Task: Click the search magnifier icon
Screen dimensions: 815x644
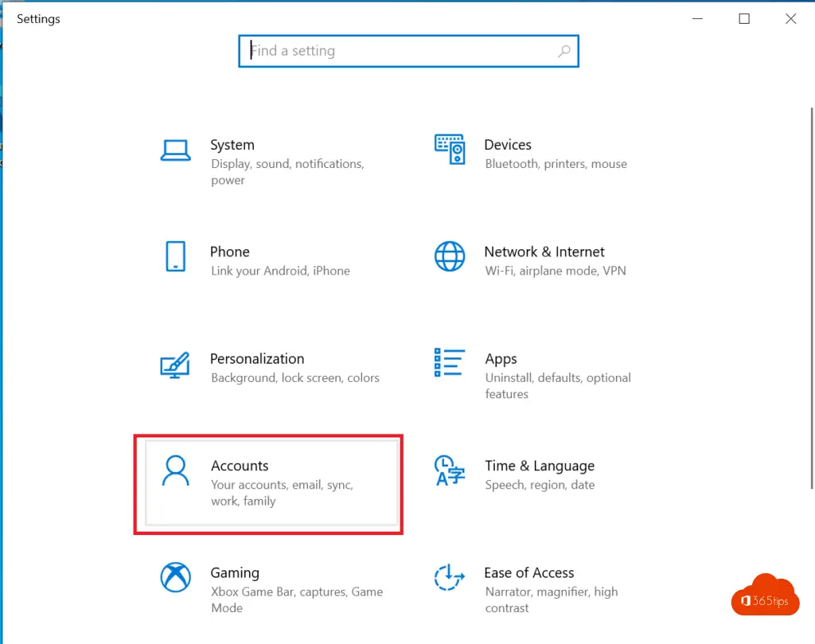Action: click(x=564, y=51)
